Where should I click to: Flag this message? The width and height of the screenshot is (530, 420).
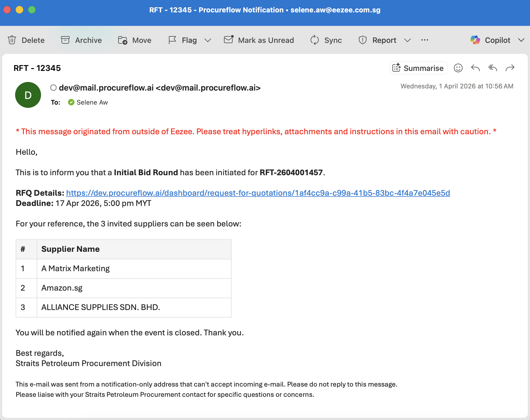pyautogui.click(x=183, y=40)
